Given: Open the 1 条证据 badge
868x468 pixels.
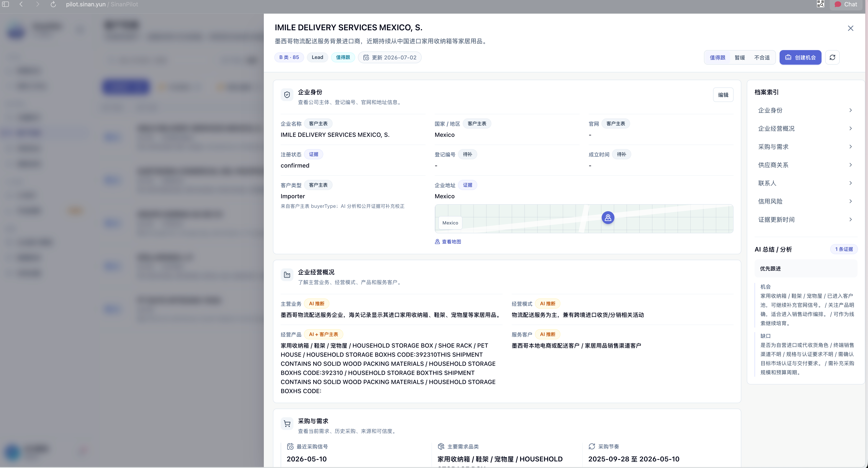Looking at the screenshot, I should [x=844, y=249].
